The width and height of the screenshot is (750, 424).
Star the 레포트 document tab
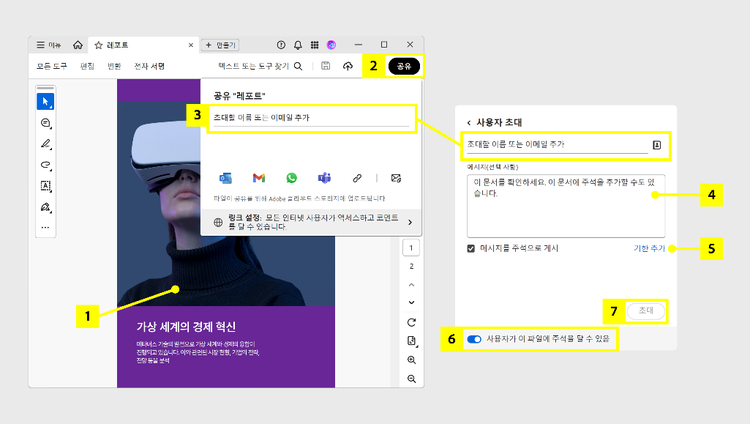point(99,45)
